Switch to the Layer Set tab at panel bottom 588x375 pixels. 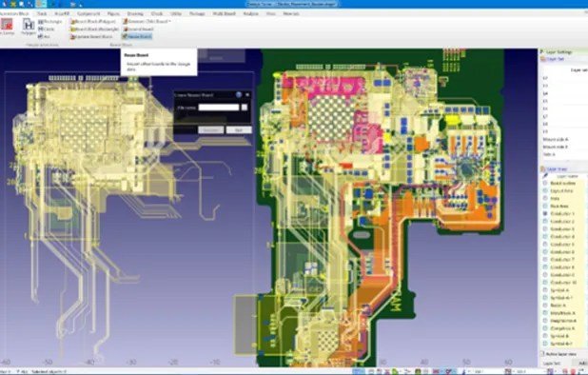(552, 364)
